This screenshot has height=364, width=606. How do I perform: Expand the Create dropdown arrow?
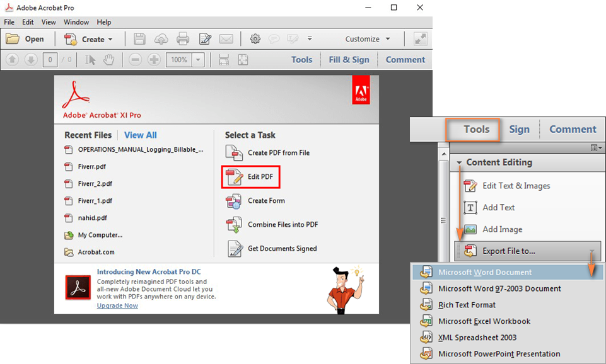110,40
